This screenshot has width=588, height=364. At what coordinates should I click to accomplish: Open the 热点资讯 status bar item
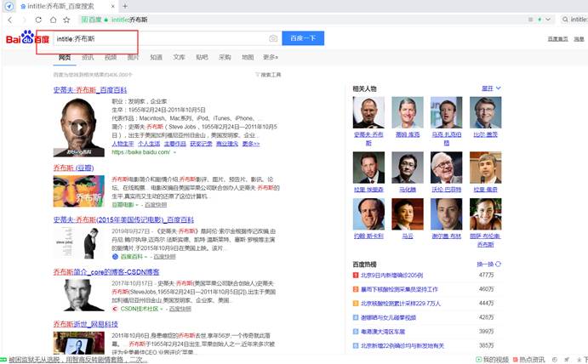pos(528,360)
